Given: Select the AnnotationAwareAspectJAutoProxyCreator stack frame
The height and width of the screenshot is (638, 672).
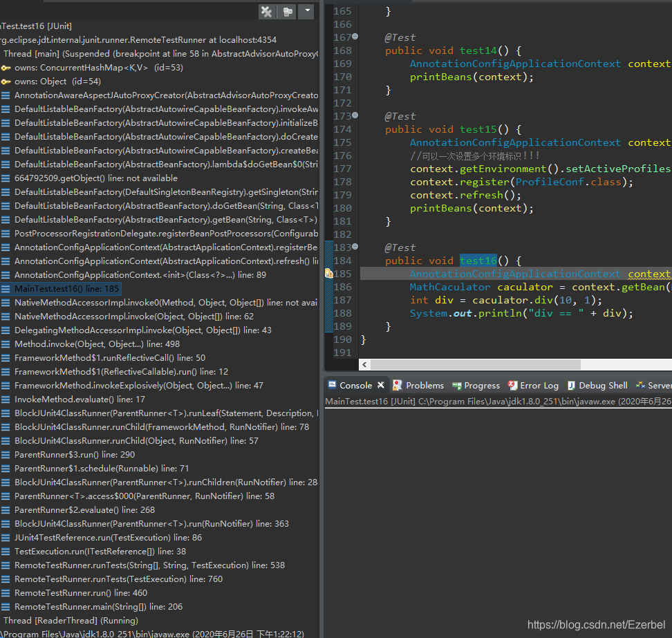Looking at the screenshot, I should pyautogui.click(x=167, y=95).
